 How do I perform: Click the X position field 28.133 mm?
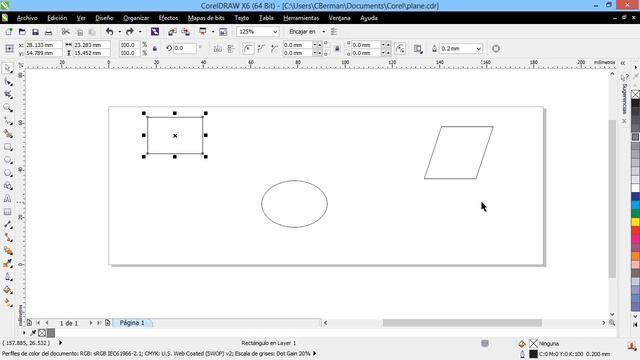point(44,44)
